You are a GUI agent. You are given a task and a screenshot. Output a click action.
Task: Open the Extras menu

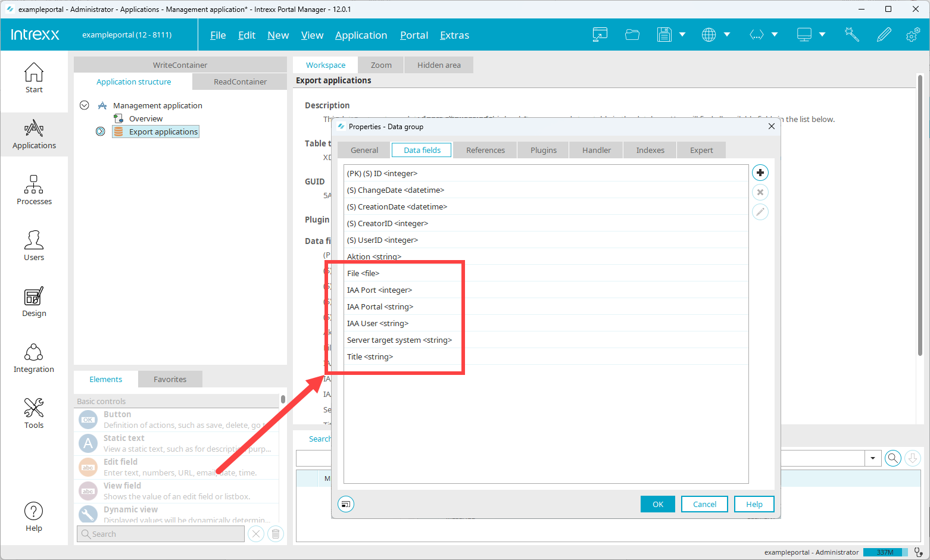(x=454, y=35)
